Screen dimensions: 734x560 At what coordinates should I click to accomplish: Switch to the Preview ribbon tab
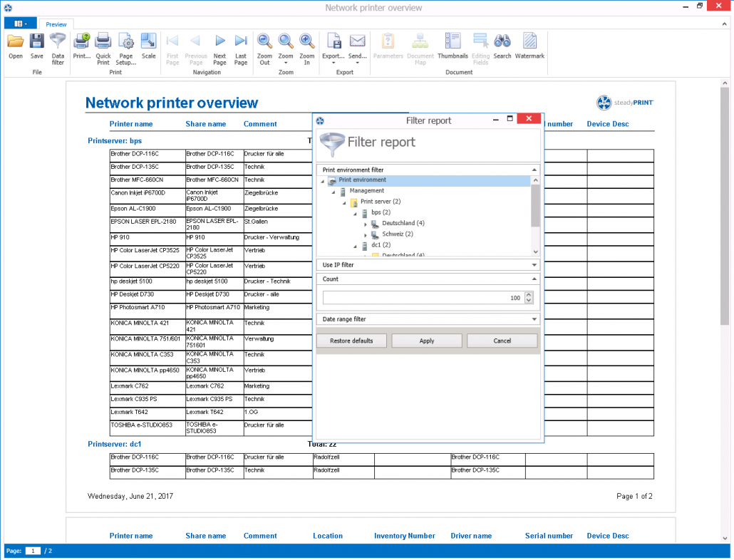click(56, 24)
